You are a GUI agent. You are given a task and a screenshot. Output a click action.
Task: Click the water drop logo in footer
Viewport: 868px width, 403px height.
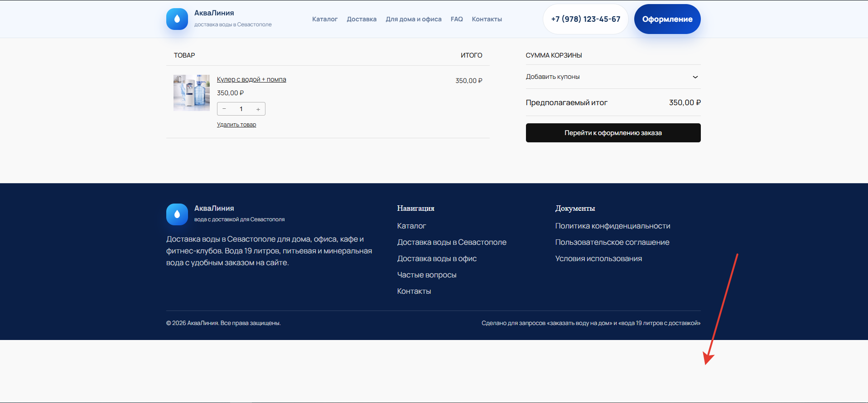177,214
